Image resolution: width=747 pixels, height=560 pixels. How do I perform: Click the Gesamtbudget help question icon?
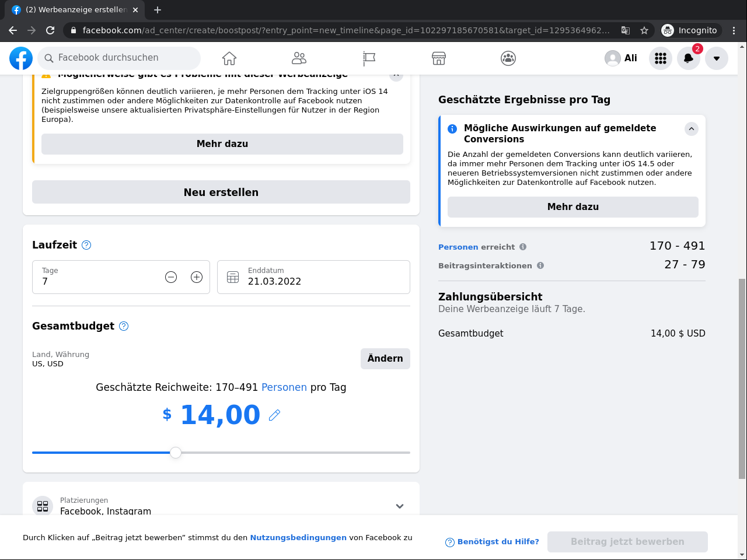[x=124, y=326]
